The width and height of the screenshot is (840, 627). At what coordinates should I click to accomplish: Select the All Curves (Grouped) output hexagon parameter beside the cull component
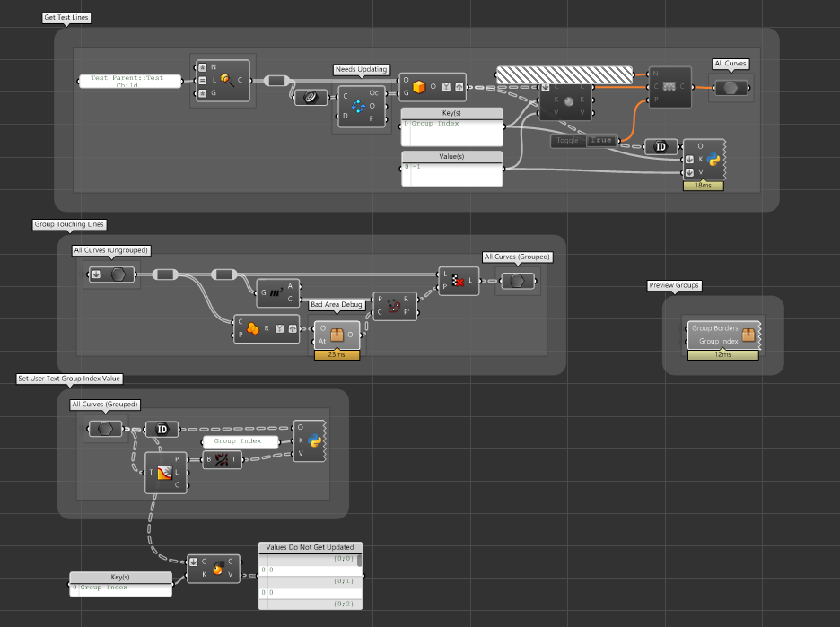click(517, 281)
